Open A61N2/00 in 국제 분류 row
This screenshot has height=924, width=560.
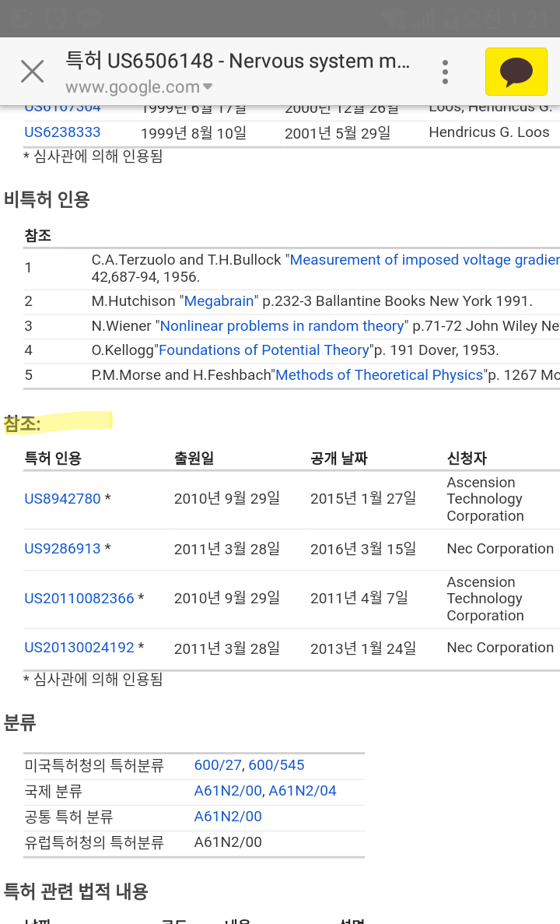click(x=228, y=791)
